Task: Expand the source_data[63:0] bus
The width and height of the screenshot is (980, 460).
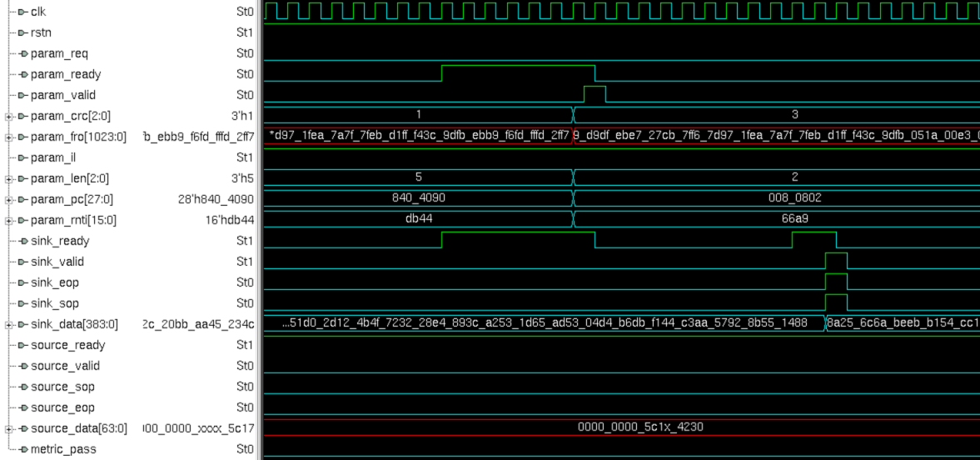Action: click(8, 428)
